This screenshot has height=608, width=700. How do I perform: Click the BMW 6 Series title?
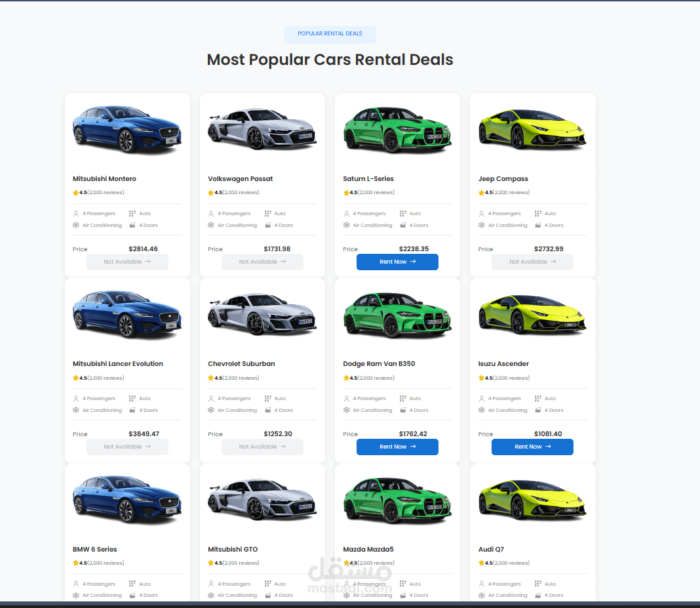[94, 550]
